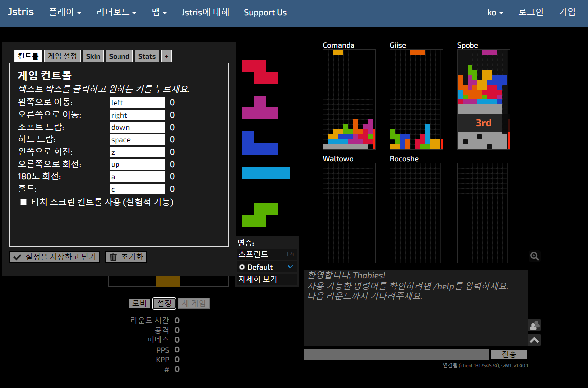Click the 로비 button
The height and width of the screenshot is (388, 588).
(140, 303)
